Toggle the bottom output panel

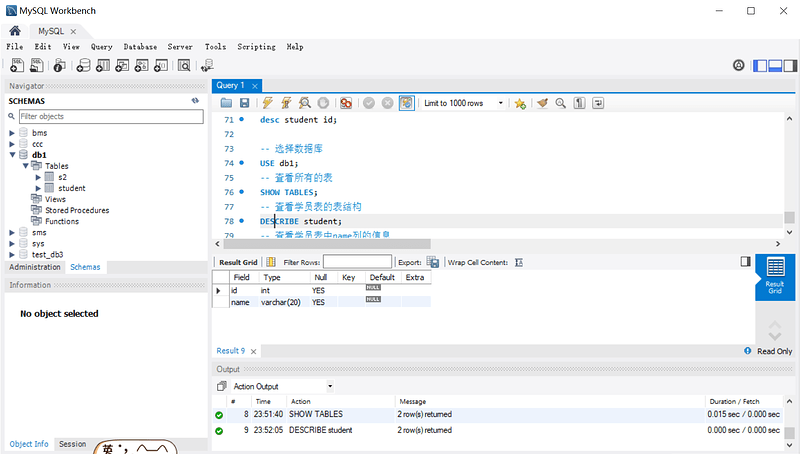pos(776,66)
